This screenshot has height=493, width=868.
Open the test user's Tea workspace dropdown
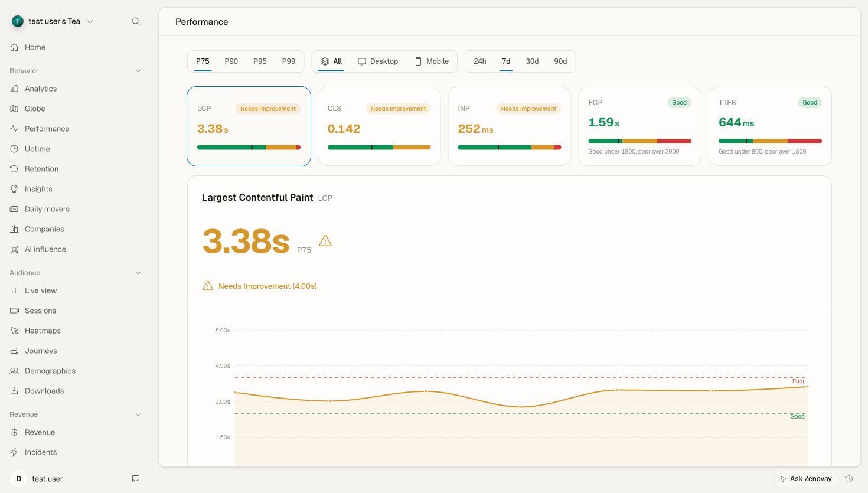click(x=53, y=21)
